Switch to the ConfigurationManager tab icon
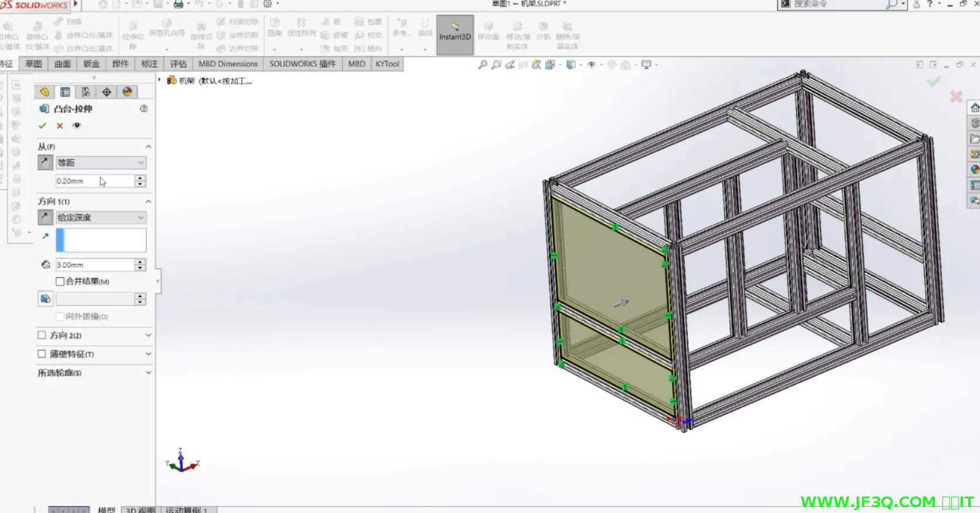This screenshot has height=513, width=980. click(x=86, y=92)
